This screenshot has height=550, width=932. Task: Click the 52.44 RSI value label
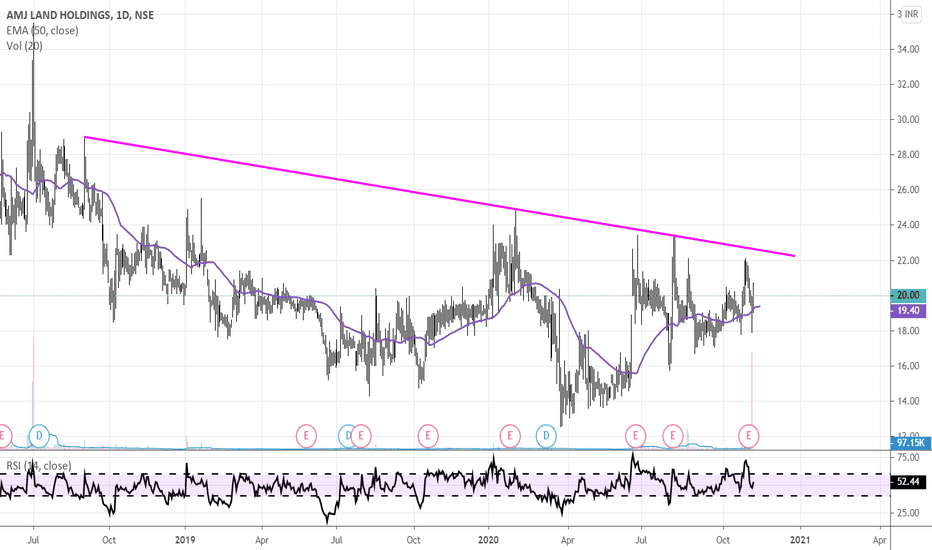(908, 482)
